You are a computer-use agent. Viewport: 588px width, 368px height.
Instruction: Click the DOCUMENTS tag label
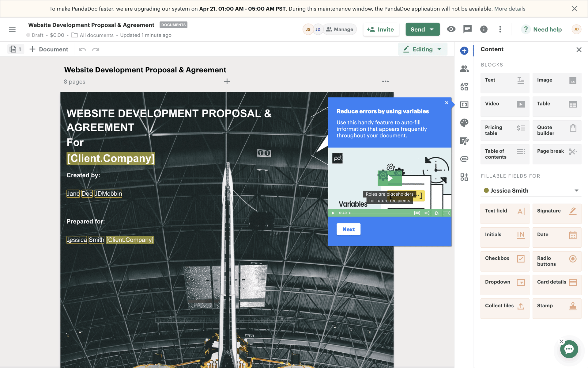click(x=173, y=25)
